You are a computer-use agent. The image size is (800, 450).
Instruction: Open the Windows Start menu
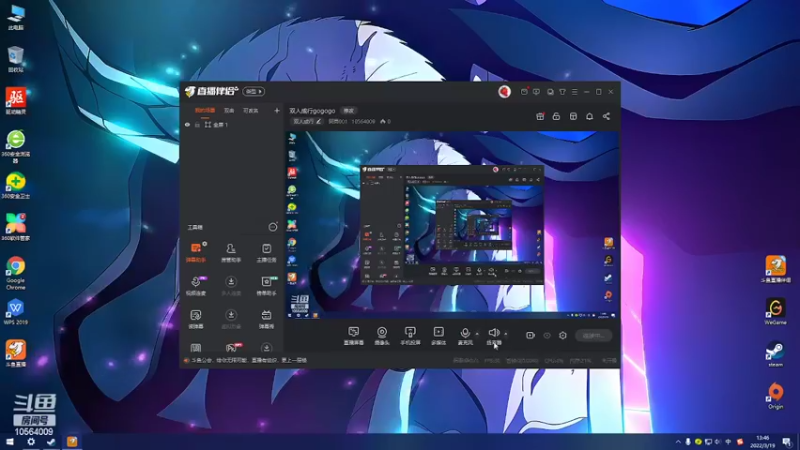[x=10, y=442]
